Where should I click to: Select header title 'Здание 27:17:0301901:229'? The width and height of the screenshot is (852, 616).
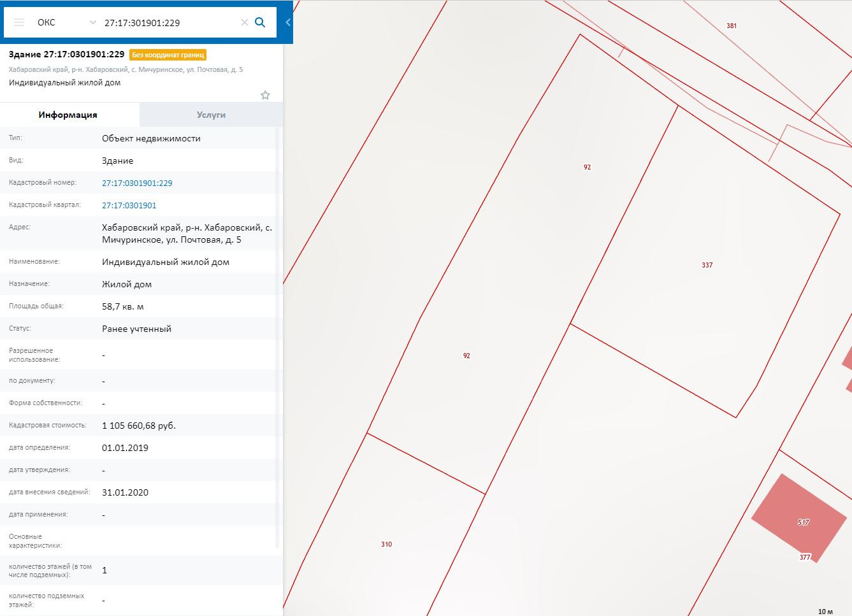66,54
